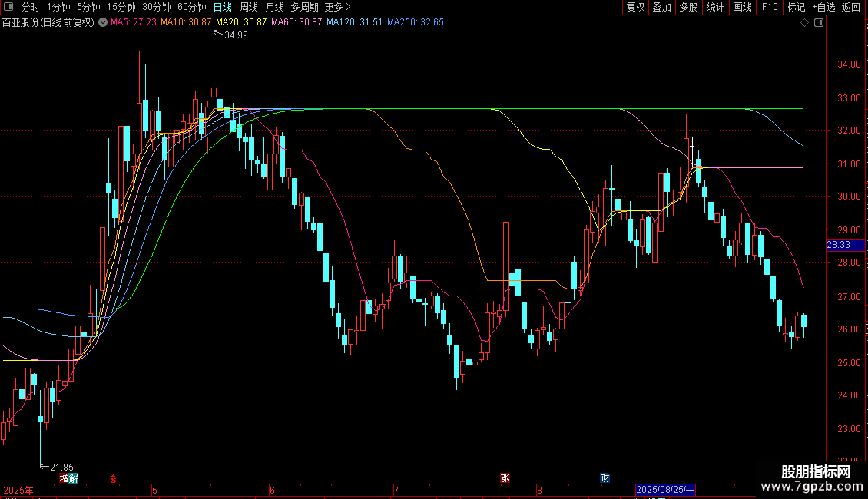Click the MA5: 27.23 label
The width and height of the screenshot is (868, 499).
pyautogui.click(x=134, y=23)
